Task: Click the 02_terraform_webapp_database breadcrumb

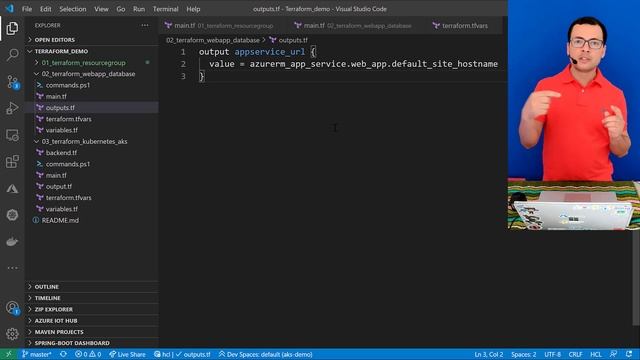Action: (213, 40)
